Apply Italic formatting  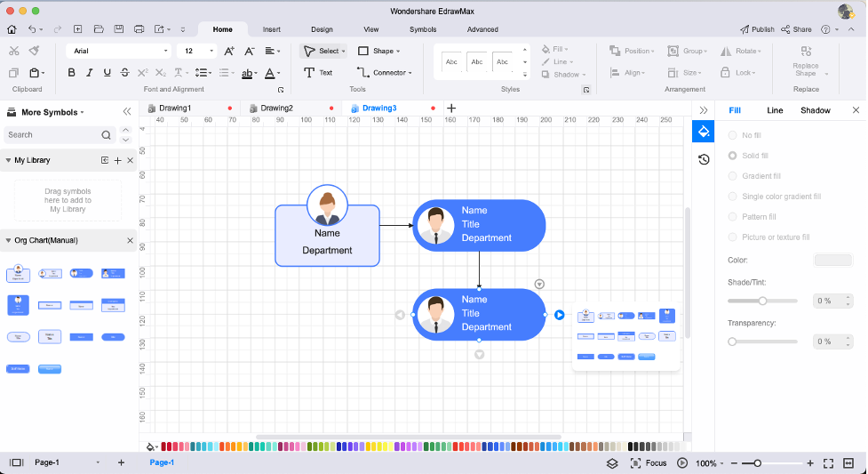[x=89, y=73]
